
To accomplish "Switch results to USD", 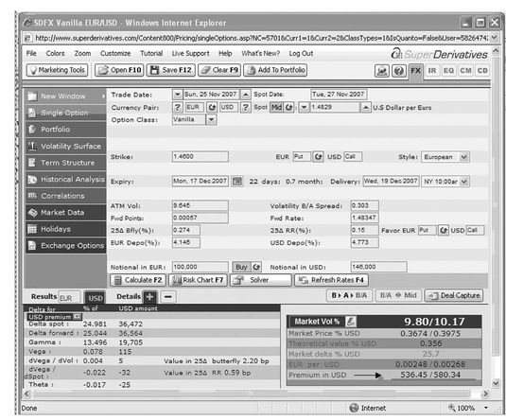I will click(96, 298).
